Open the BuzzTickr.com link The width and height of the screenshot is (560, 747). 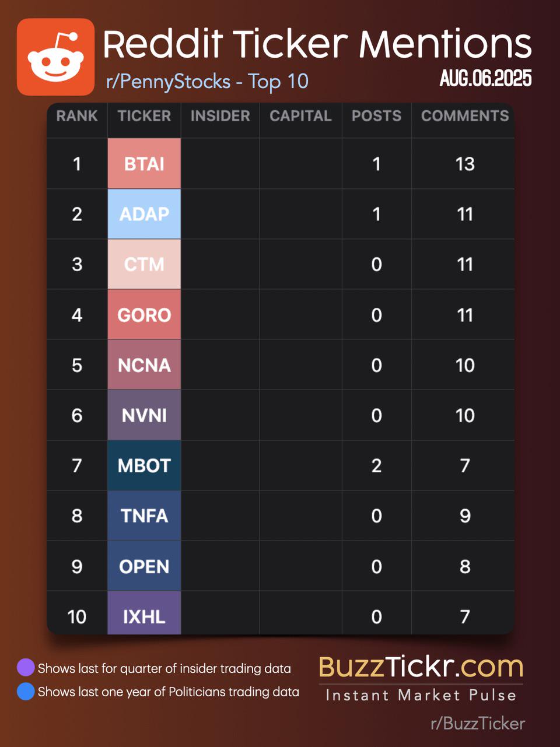421,667
